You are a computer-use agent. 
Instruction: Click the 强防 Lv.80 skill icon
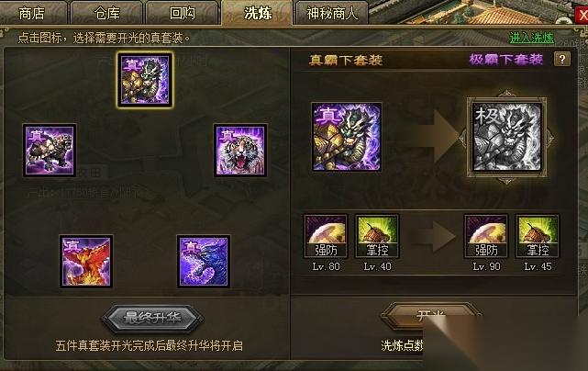pos(326,236)
